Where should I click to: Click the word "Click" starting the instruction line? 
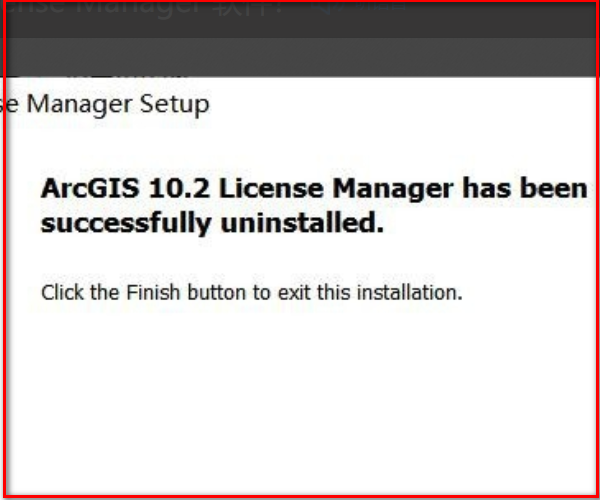click(x=59, y=293)
